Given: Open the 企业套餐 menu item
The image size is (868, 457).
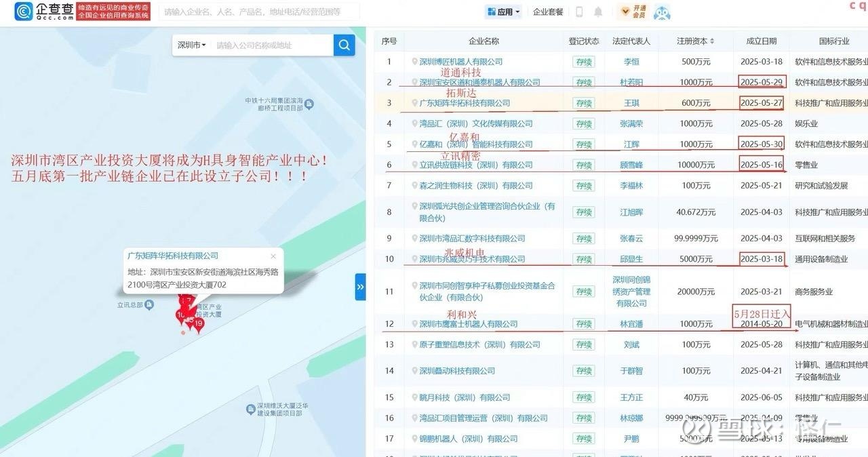Looking at the screenshot, I should click(x=548, y=12).
